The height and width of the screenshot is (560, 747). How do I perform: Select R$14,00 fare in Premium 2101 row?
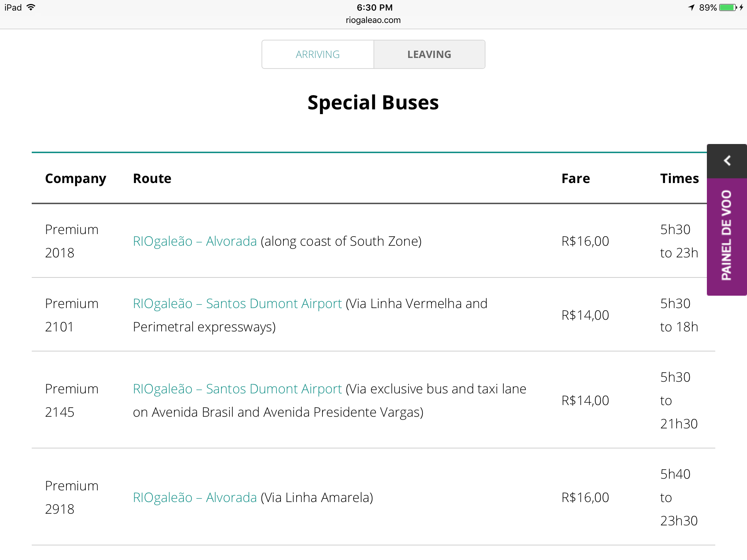click(x=585, y=315)
